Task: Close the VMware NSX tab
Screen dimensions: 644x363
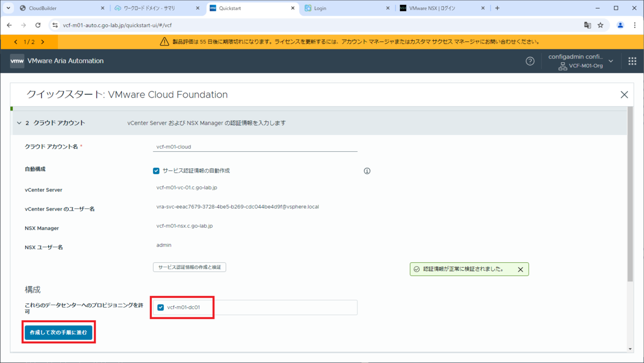Action: click(484, 8)
